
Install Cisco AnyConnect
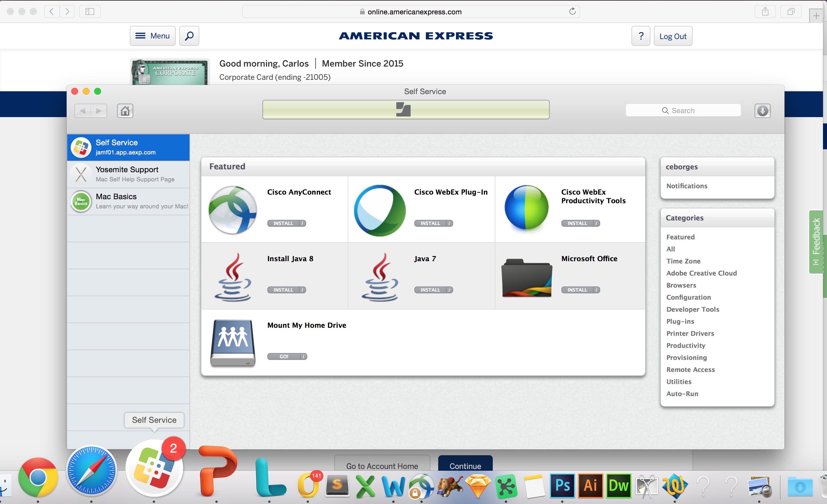click(x=283, y=223)
